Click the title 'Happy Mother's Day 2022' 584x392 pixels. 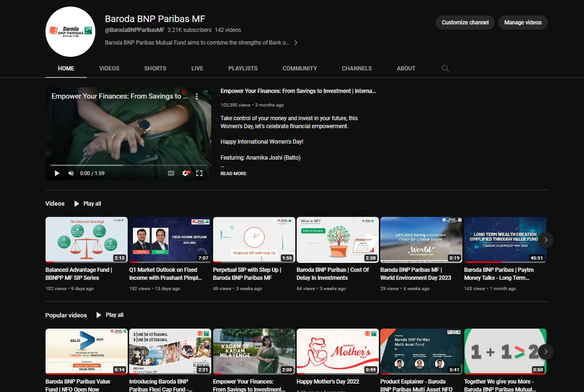pyautogui.click(x=328, y=382)
